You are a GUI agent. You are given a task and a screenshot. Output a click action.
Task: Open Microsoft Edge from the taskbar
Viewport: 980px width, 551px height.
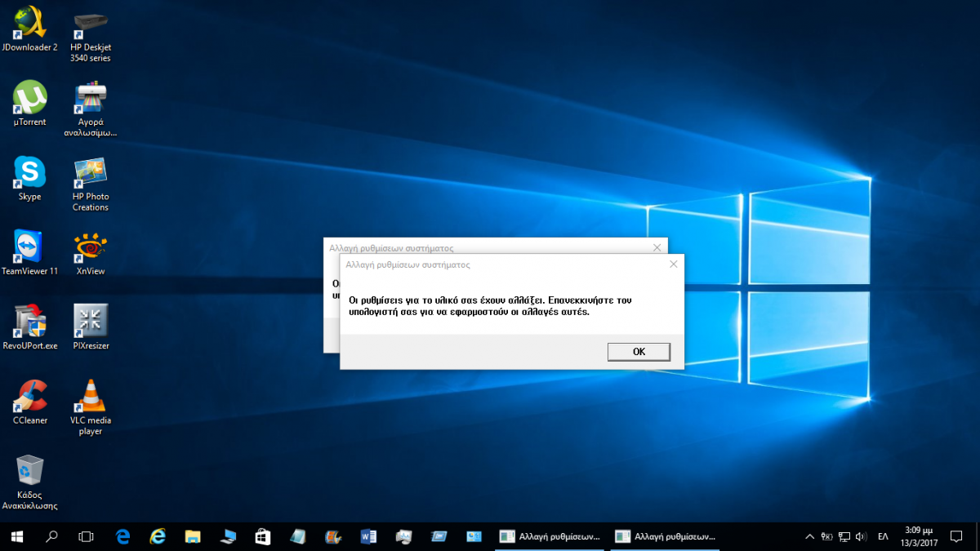123,536
